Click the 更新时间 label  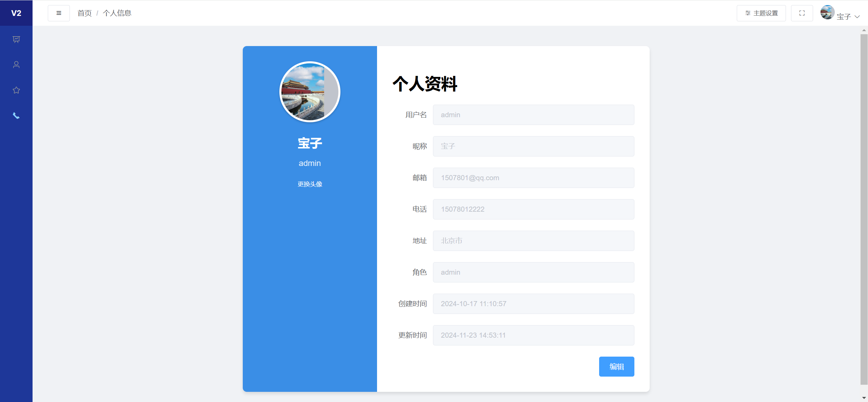pos(412,335)
